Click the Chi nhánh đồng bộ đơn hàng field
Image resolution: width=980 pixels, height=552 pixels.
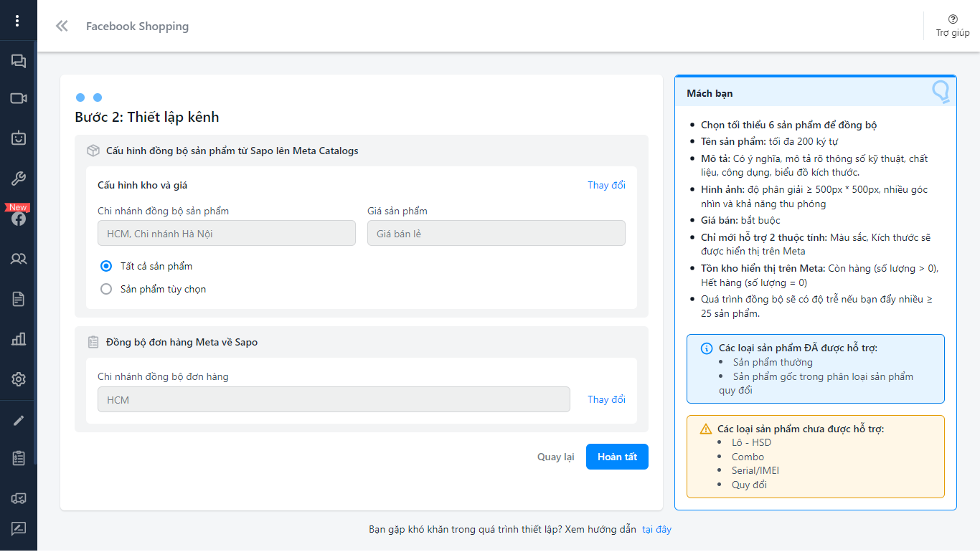334,399
